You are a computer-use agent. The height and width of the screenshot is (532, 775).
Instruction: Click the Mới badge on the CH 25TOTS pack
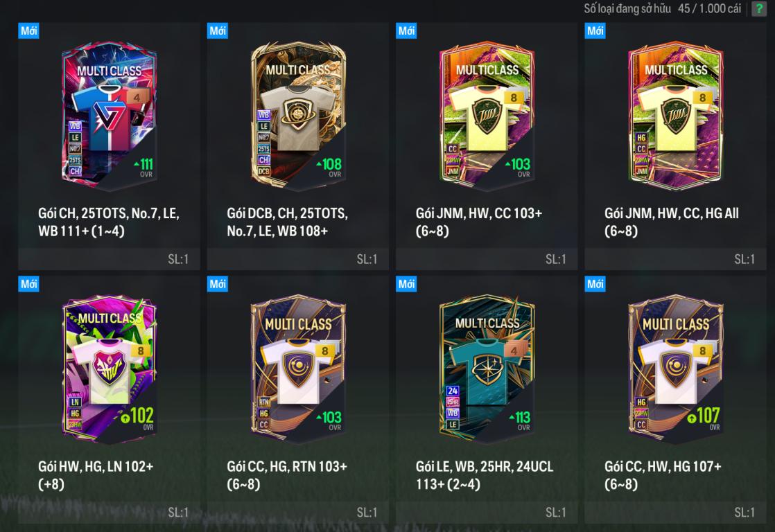click(28, 30)
